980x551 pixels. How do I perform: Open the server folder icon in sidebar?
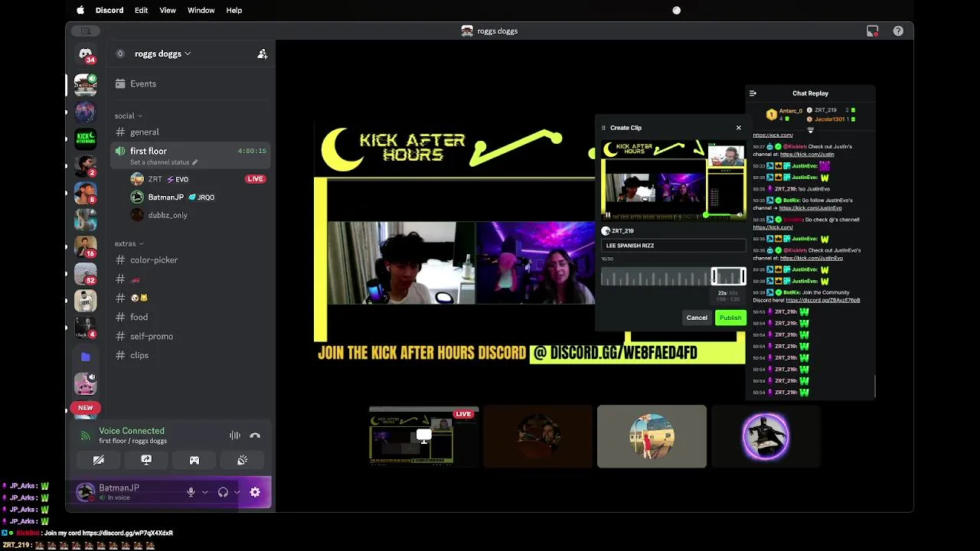86,357
